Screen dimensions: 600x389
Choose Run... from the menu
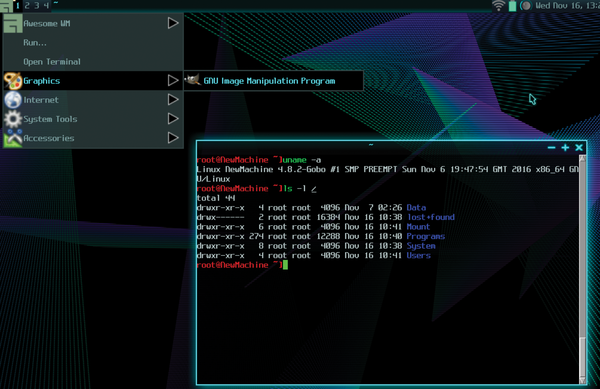click(93, 42)
